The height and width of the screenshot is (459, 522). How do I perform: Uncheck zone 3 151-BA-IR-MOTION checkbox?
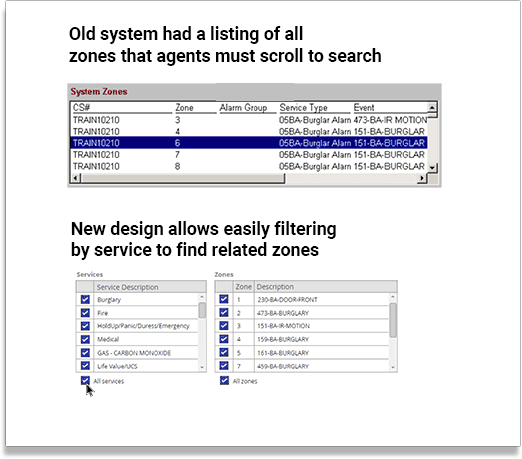click(224, 325)
